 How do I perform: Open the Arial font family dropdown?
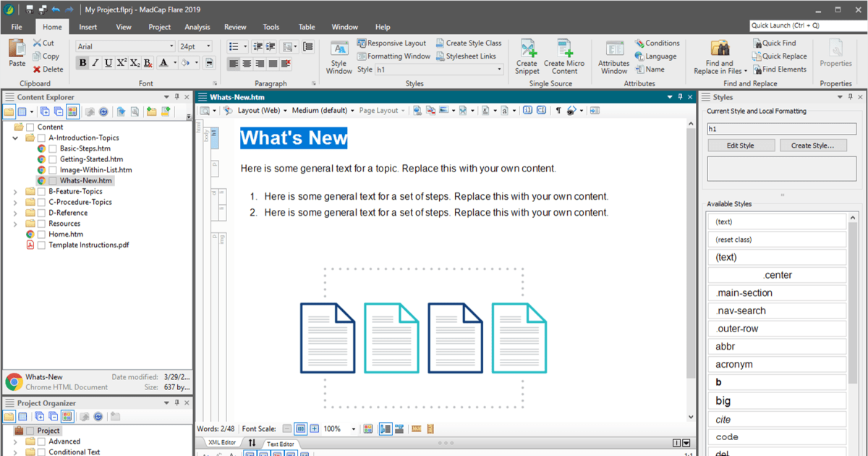point(171,46)
